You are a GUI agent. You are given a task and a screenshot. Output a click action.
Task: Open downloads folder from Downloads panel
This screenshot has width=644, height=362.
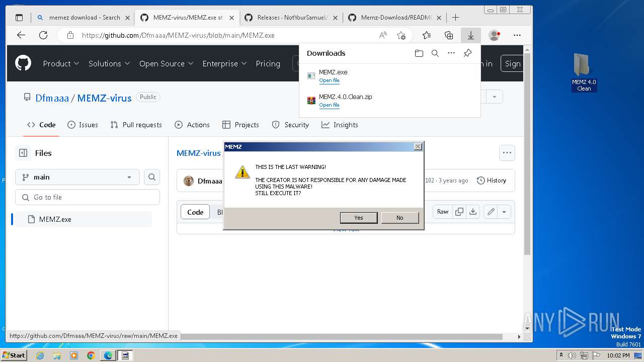tap(419, 53)
